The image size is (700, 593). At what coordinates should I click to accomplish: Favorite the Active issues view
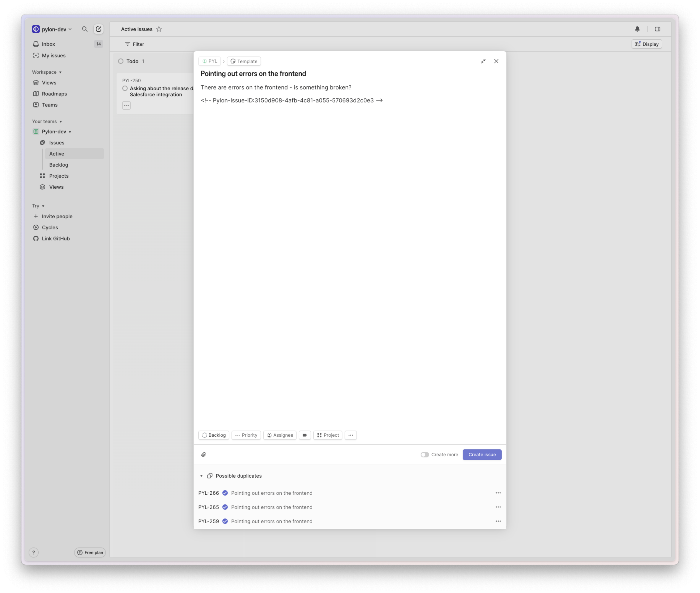[159, 29]
